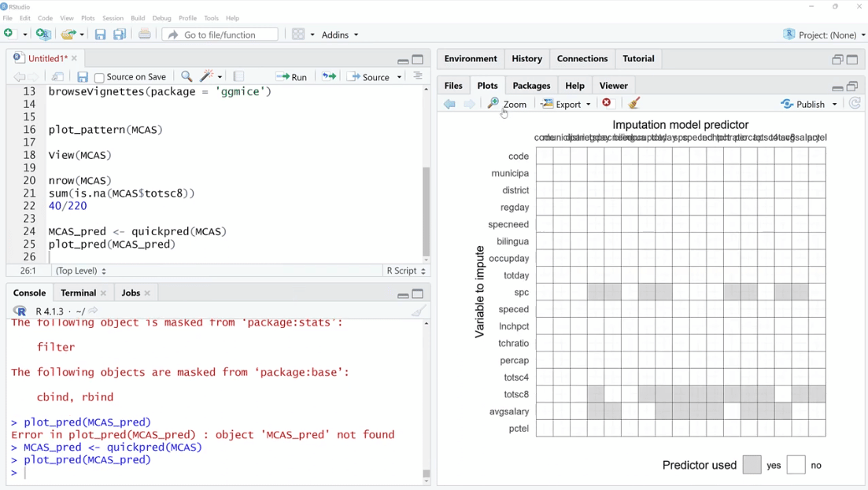
Task: Maximize the Environment pane
Action: pos(852,59)
